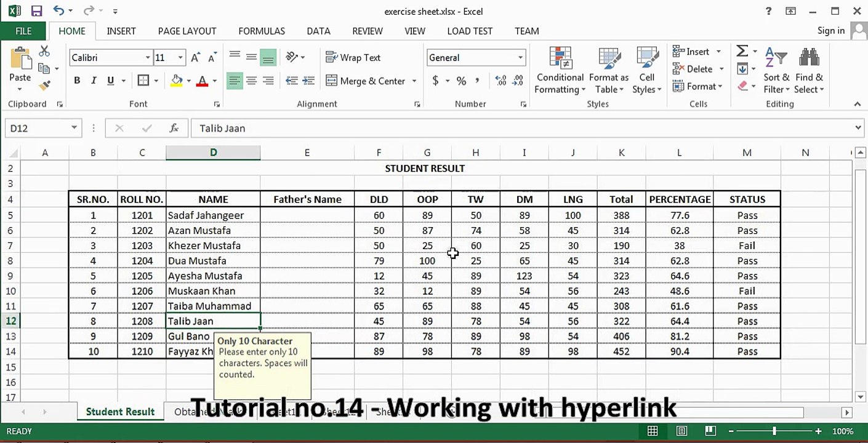Switch to the INSERT ribbon tab
The height and width of the screenshot is (443, 868).
[121, 31]
